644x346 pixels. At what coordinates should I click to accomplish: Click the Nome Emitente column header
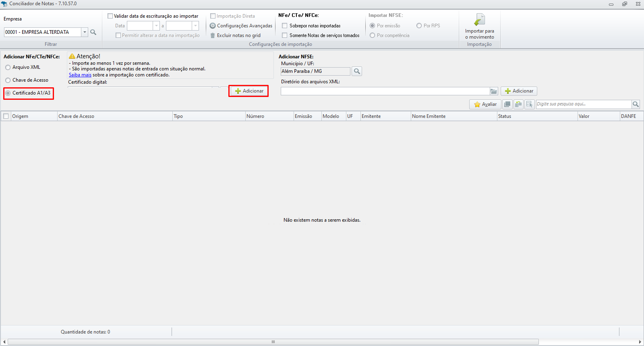tap(454, 116)
